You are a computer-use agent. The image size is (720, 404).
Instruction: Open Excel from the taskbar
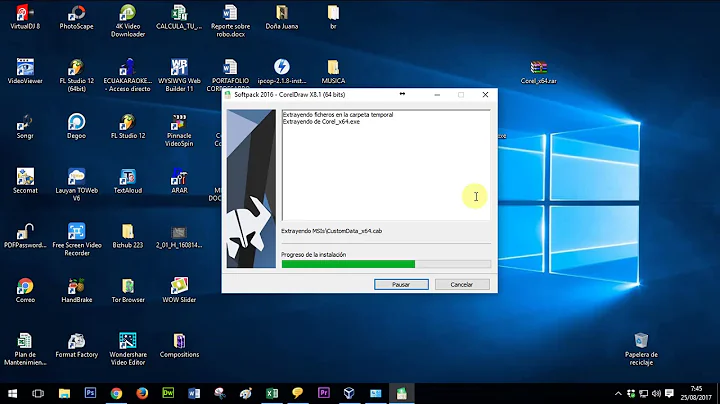coord(272,393)
